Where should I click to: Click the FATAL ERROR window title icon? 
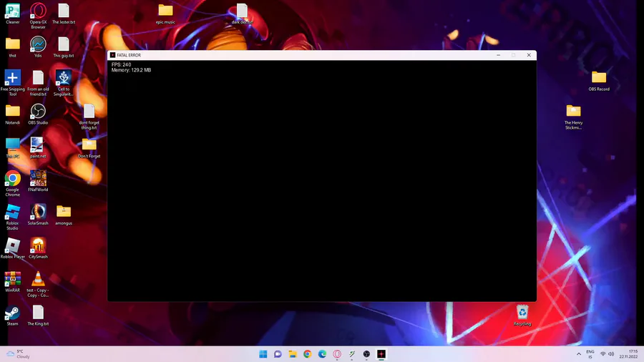[112, 55]
